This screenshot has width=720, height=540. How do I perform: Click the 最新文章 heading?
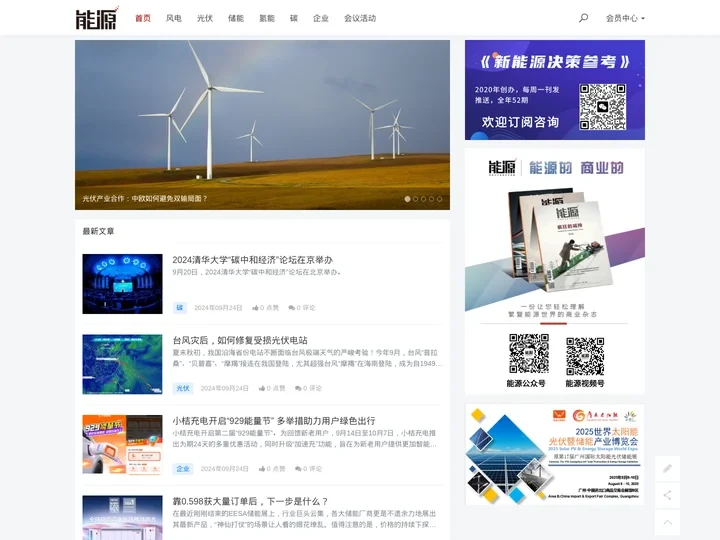[x=98, y=231]
